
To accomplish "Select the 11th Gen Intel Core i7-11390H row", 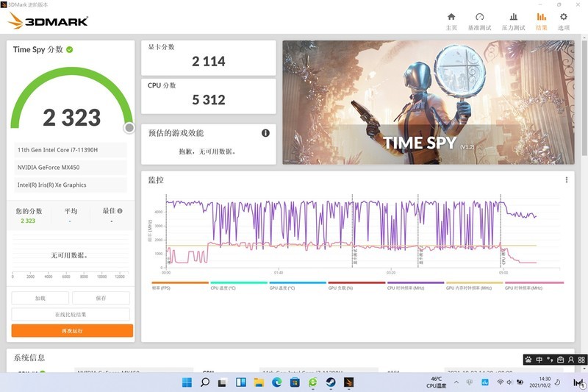I will click(71, 150).
